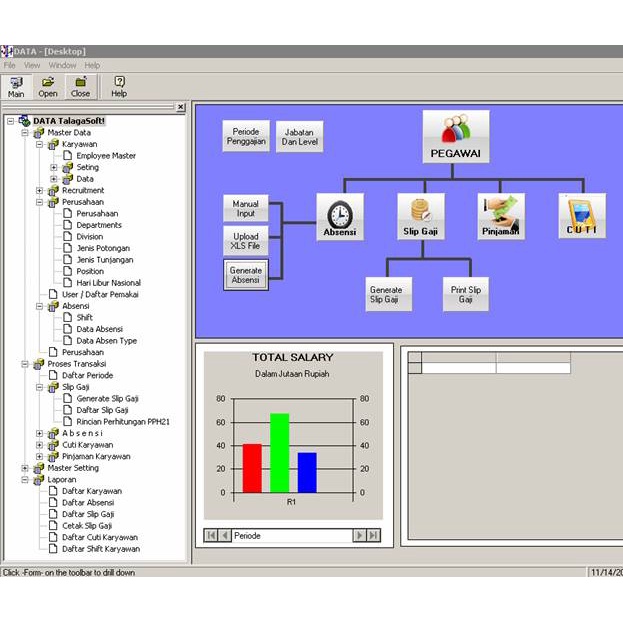Open Rincian Perhitungan PPH21 item
The height and width of the screenshot is (623, 623).
point(123,422)
